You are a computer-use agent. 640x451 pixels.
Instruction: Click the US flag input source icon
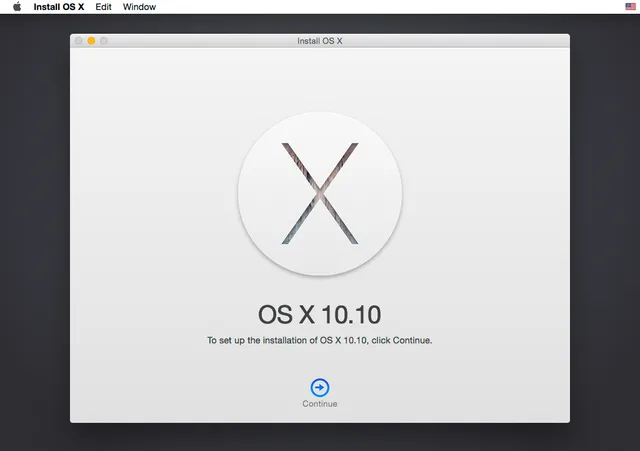[x=630, y=7]
